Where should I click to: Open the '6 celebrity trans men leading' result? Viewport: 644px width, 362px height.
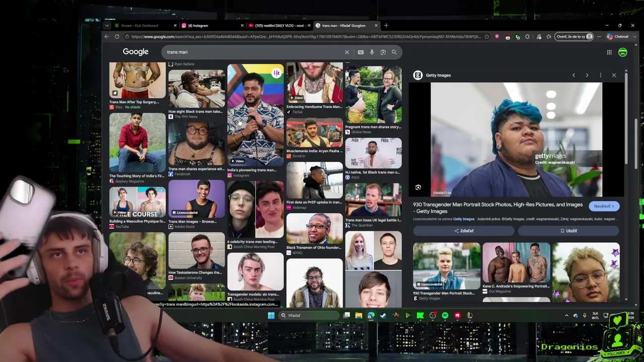pos(255,216)
